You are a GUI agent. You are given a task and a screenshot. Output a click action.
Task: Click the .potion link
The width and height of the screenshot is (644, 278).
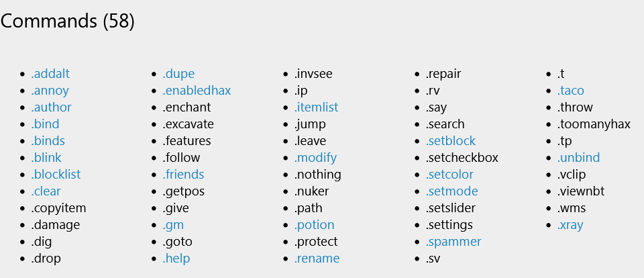tap(314, 226)
